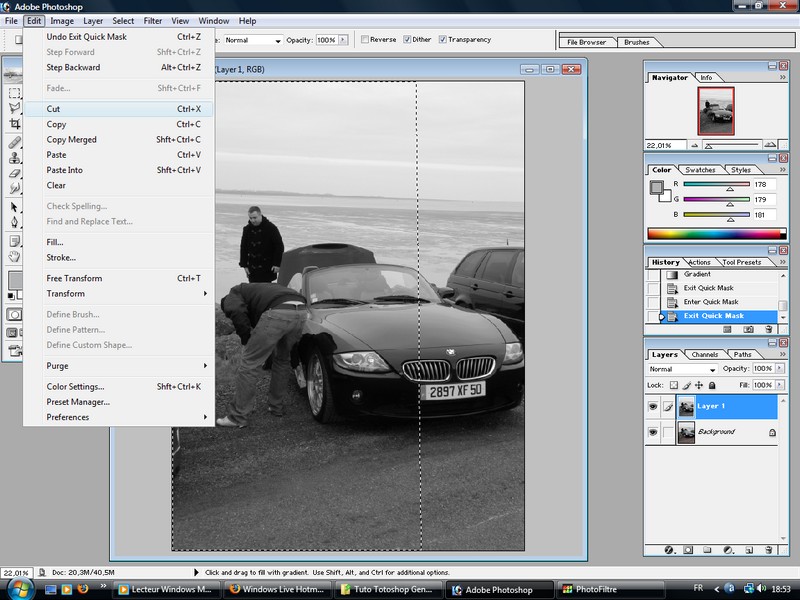
Task: Click the color spectrum ramp bar
Action: (717, 234)
